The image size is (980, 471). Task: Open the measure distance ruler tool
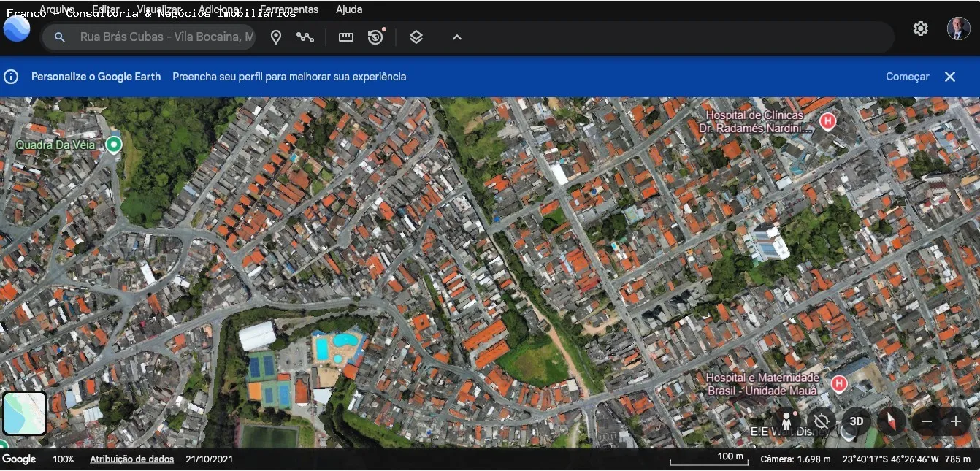click(346, 37)
